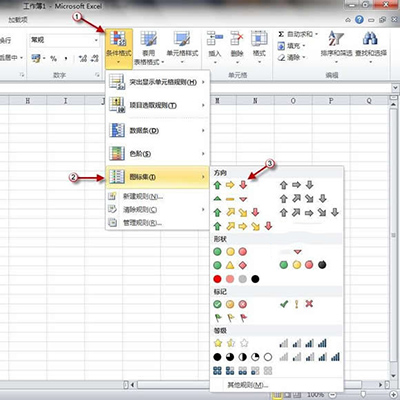Viewport: 400px width, 400px height.
Task: Choose the check, exclamation, cross symbols set
Action: pyautogui.click(x=296, y=304)
